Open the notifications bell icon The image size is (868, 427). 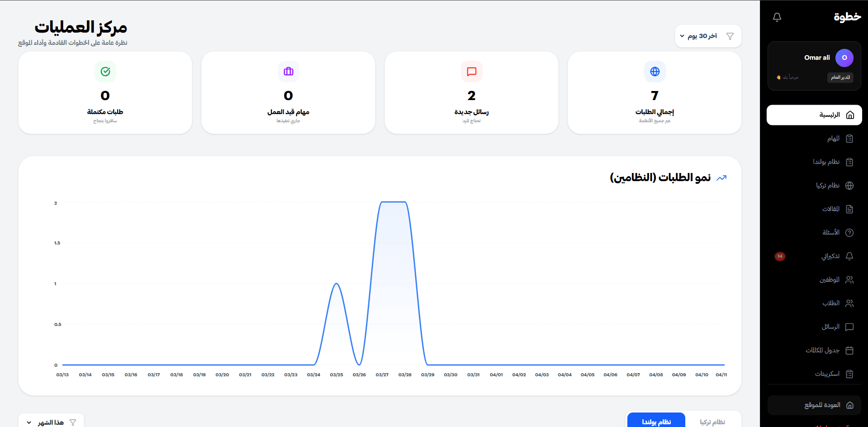[777, 17]
